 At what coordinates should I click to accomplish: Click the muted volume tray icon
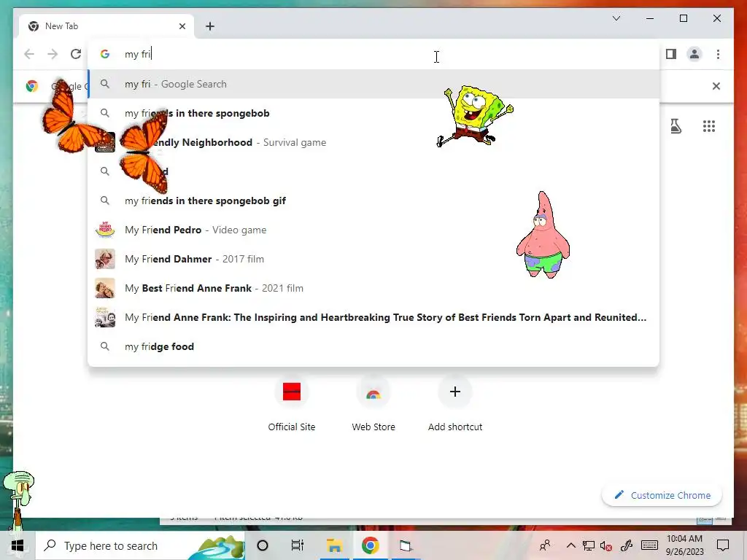point(606,545)
